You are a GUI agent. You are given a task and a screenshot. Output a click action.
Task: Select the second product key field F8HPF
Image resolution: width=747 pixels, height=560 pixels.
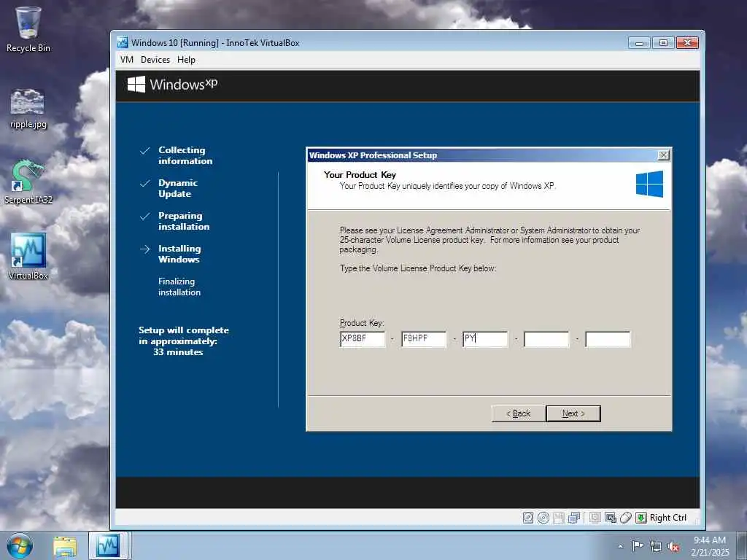(x=424, y=339)
